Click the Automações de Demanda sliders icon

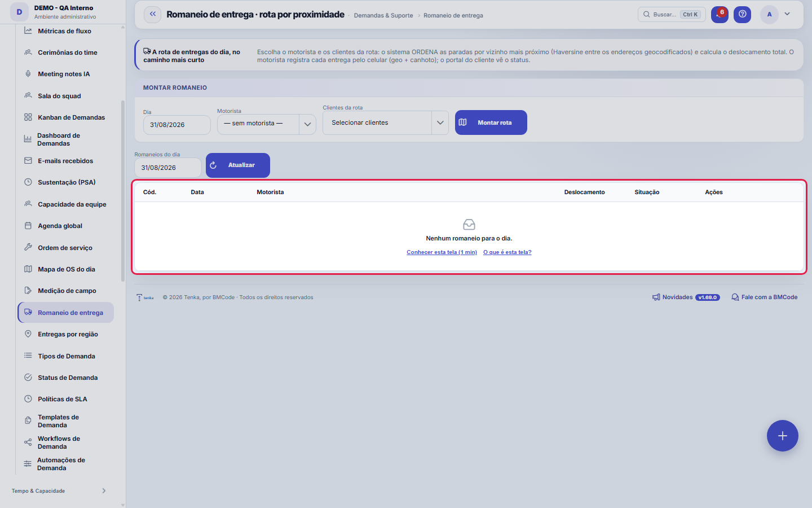(28, 464)
